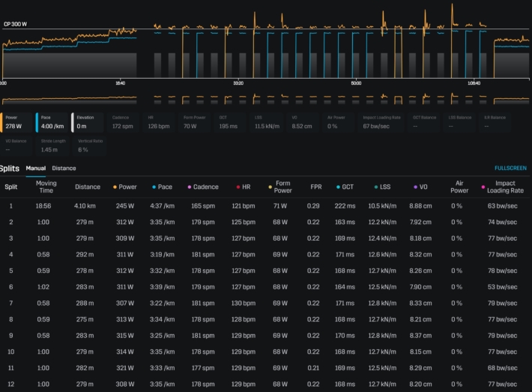This screenshot has height=392, width=532.
Task: Show the Form Power metric tile
Action: [x=196, y=122]
